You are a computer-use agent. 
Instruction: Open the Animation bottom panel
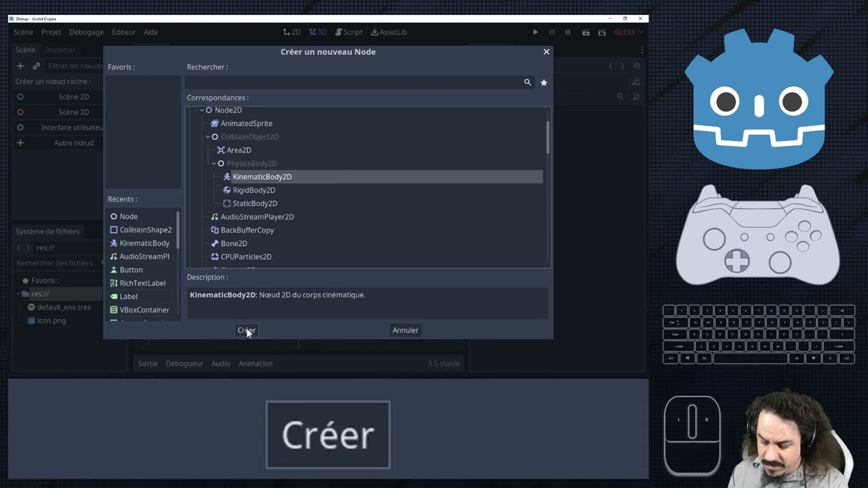coord(255,363)
